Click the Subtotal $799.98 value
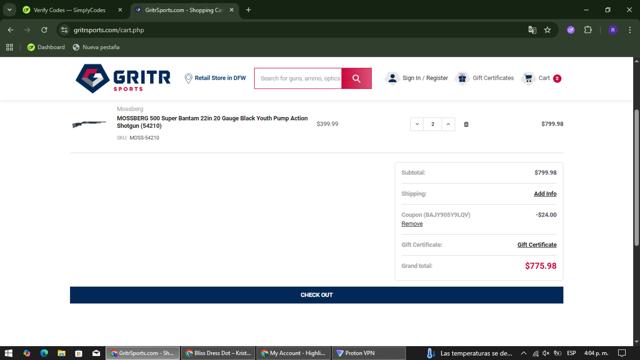The height and width of the screenshot is (360, 640). pyautogui.click(x=545, y=173)
